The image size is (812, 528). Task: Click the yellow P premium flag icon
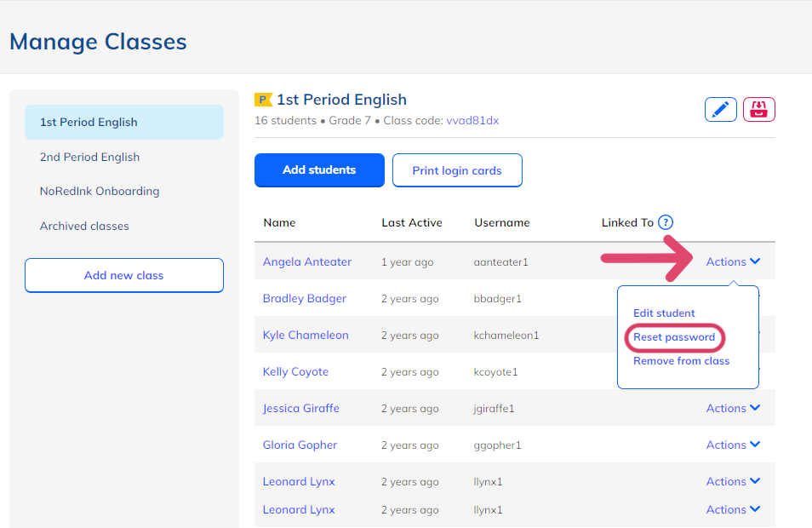point(263,100)
